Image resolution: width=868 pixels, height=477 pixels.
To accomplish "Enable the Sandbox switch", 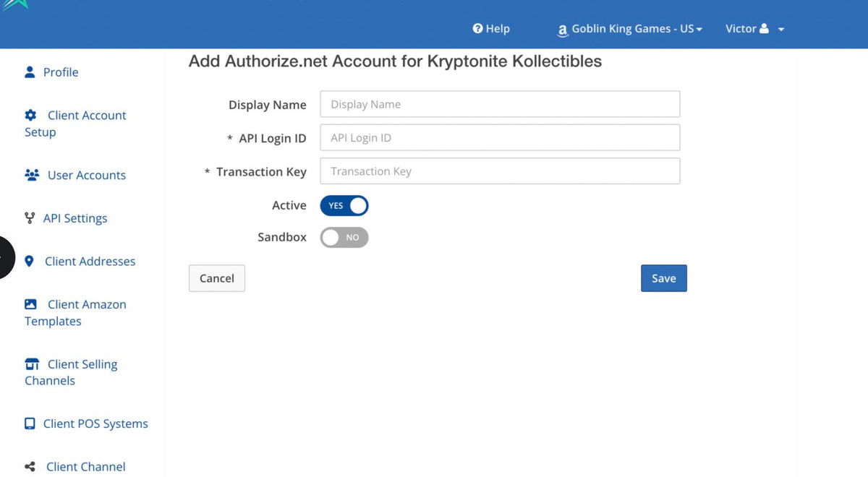I will [x=344, y=238].
